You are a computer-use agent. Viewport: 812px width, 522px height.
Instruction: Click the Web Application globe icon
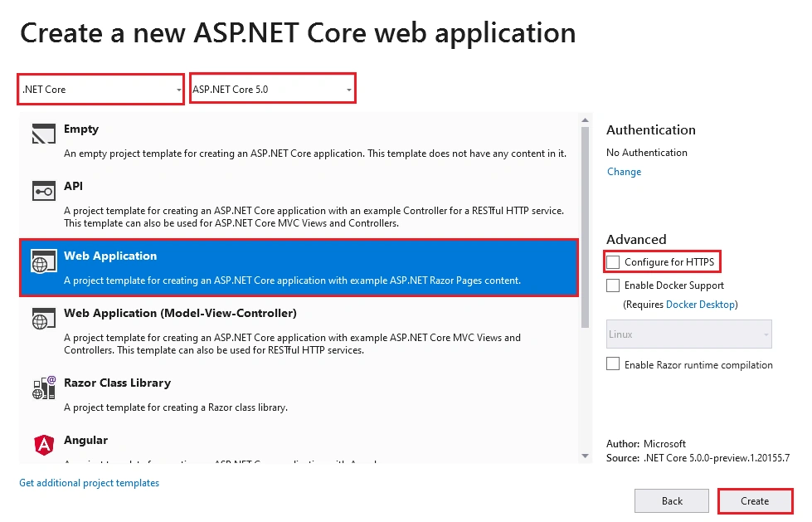click(43, 261)
